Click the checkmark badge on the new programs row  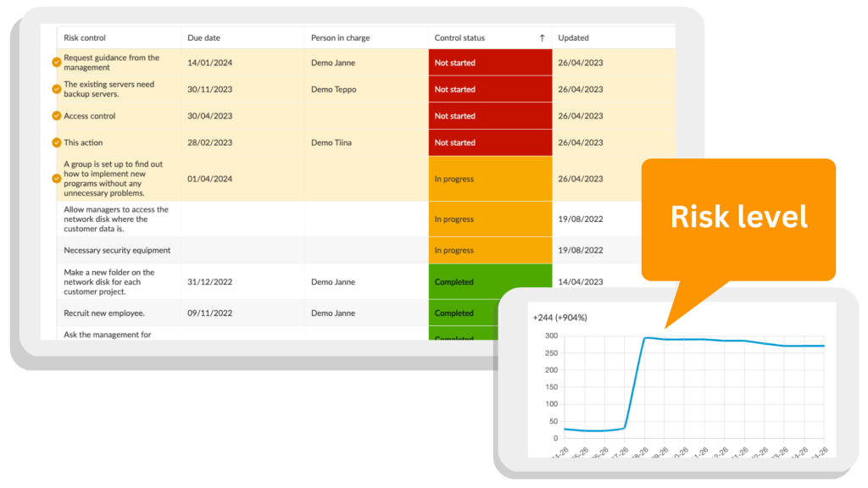[x=57, y=179]
